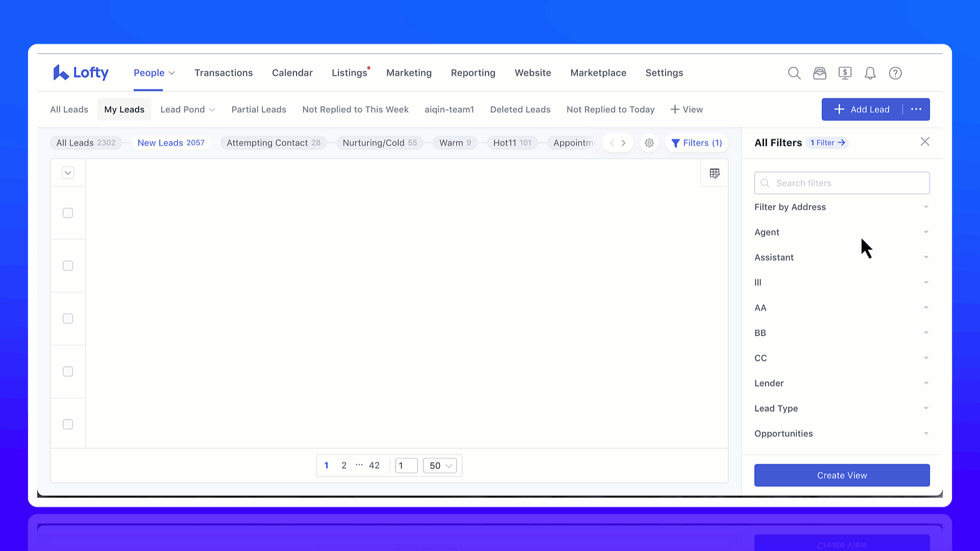
Task: Select the My Leads view tab
Action: 125,109
